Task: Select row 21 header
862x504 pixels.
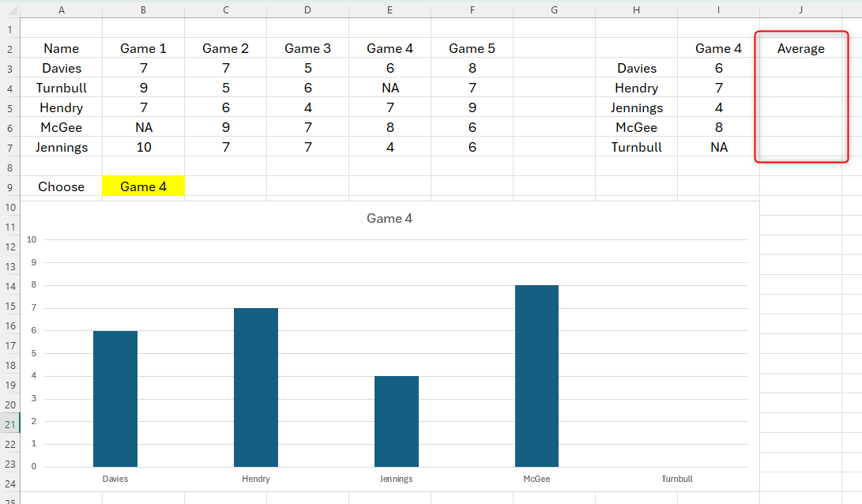Action: [x=10, y=424]
